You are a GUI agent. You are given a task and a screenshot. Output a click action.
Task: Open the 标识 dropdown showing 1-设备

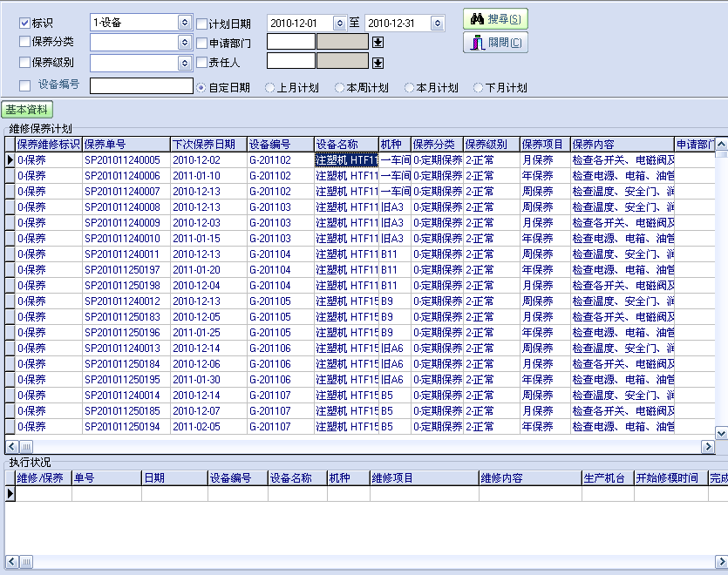point(184,23)
